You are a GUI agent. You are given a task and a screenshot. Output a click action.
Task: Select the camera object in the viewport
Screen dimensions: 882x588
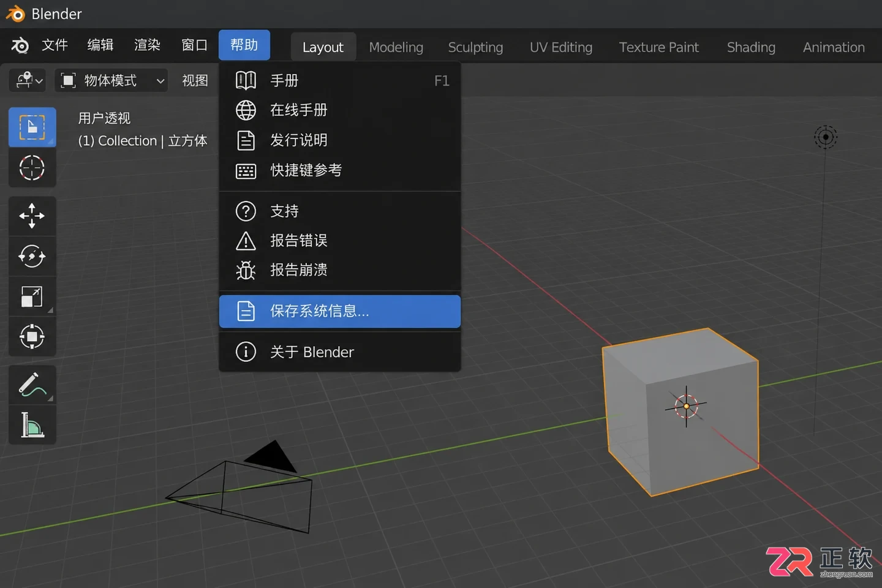click(240, 488)
